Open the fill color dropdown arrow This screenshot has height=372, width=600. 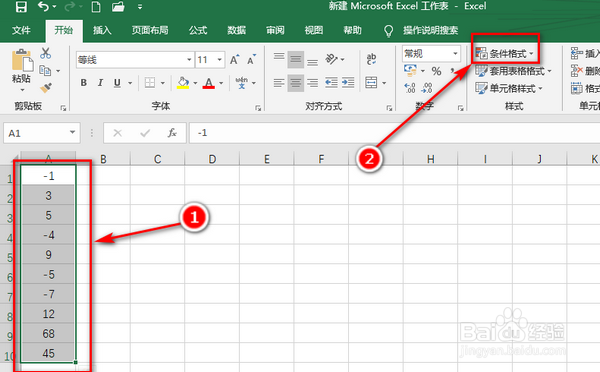(195, 83)
